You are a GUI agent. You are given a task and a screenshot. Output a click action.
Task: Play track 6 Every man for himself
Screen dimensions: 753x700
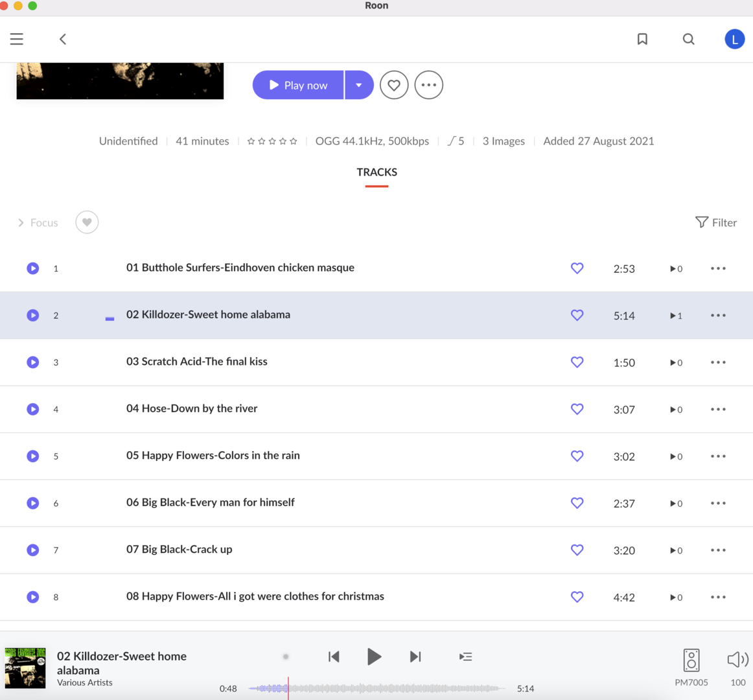32,503
